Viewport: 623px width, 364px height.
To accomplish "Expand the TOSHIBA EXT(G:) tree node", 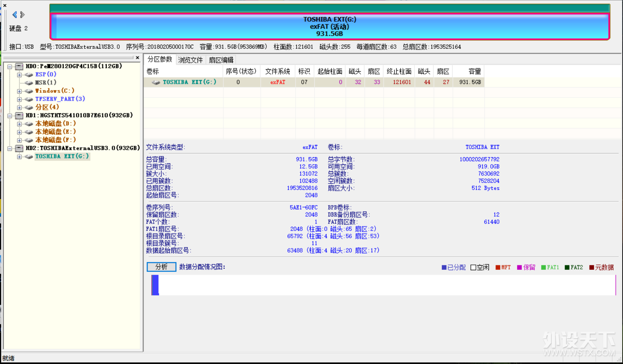I will coord(19,157).
